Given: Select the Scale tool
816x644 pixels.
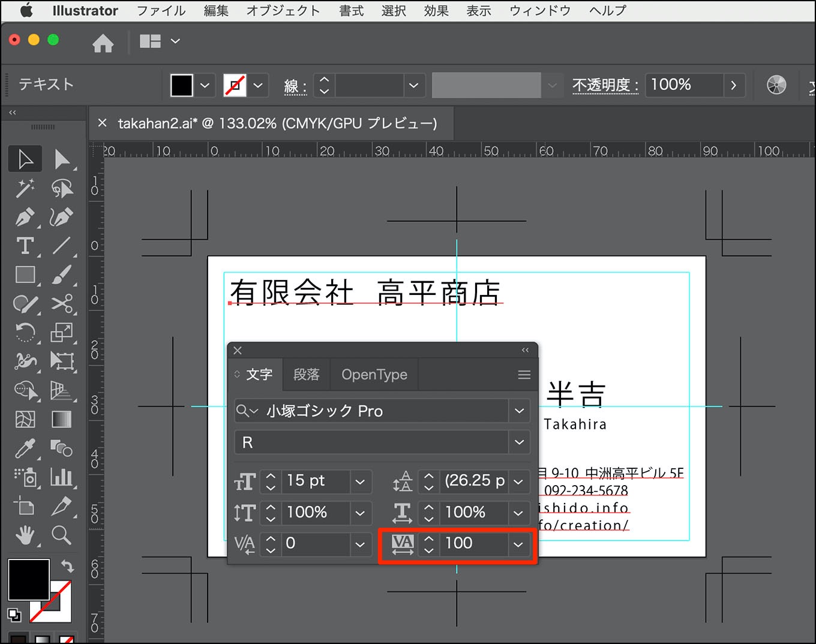Looking at the screenshot, I should pos(62,332).
